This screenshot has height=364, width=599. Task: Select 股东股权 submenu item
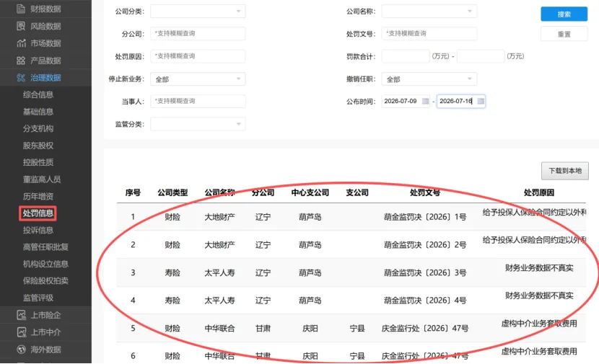tap(38, 146)
